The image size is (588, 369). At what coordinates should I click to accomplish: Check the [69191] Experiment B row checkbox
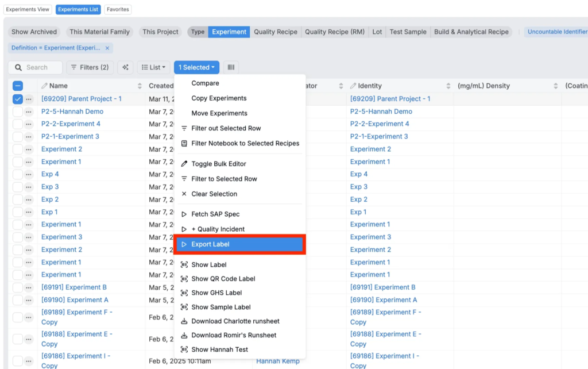click(18, 287)
